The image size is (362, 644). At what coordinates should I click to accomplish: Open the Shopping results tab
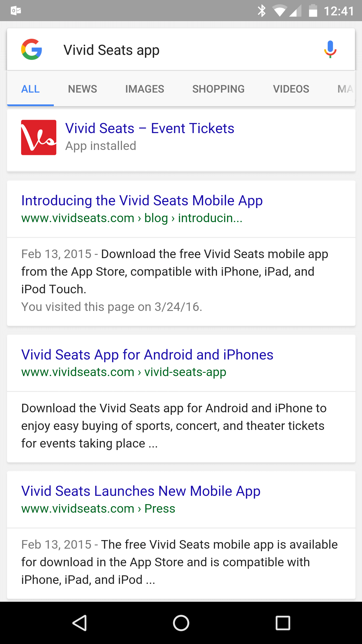click(x=218, y=89)
